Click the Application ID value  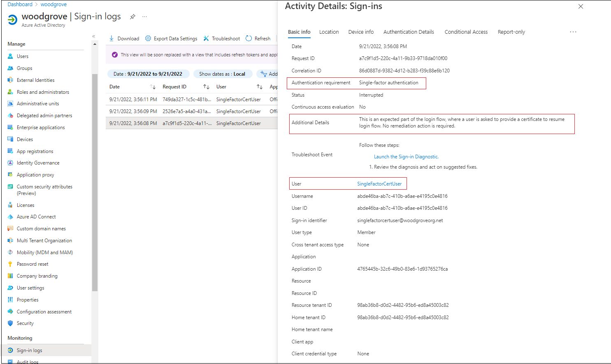click(402, 269)
